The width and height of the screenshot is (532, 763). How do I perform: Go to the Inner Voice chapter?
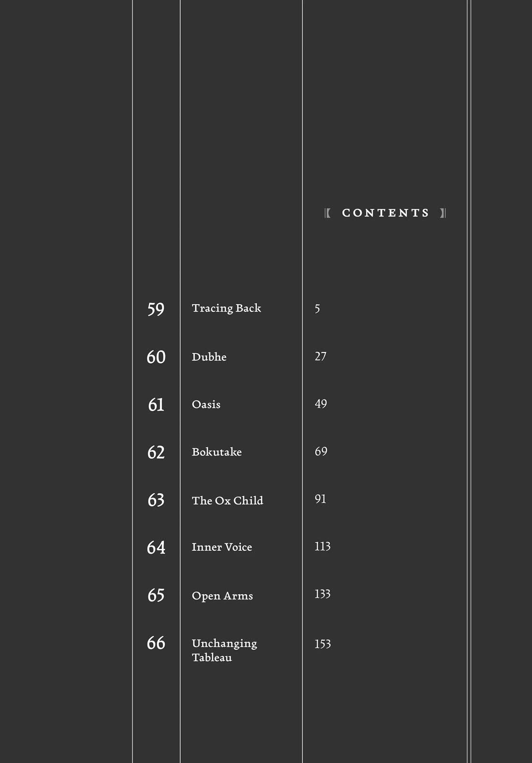tap(222, 547)
